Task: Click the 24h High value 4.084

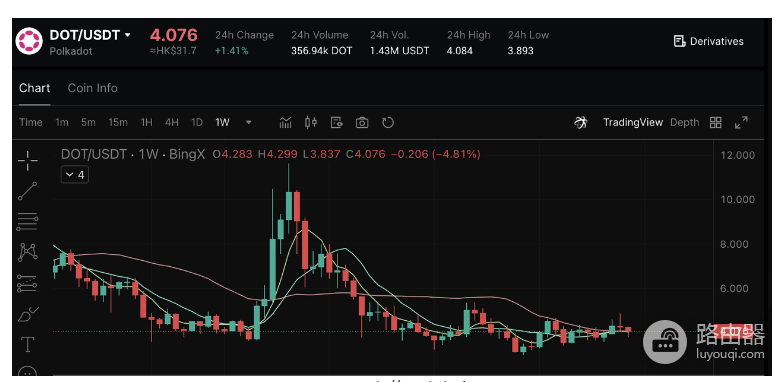Action: [460, 50]
